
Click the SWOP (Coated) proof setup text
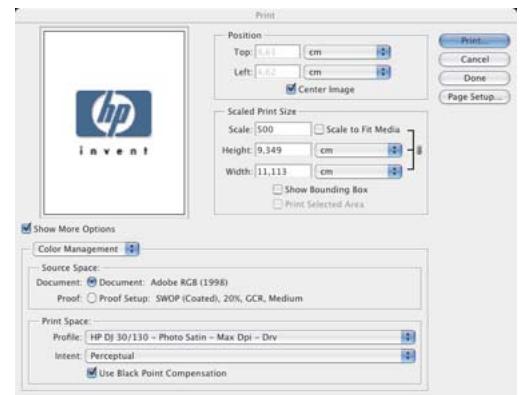pyautogui.click(x=229, y=298)
